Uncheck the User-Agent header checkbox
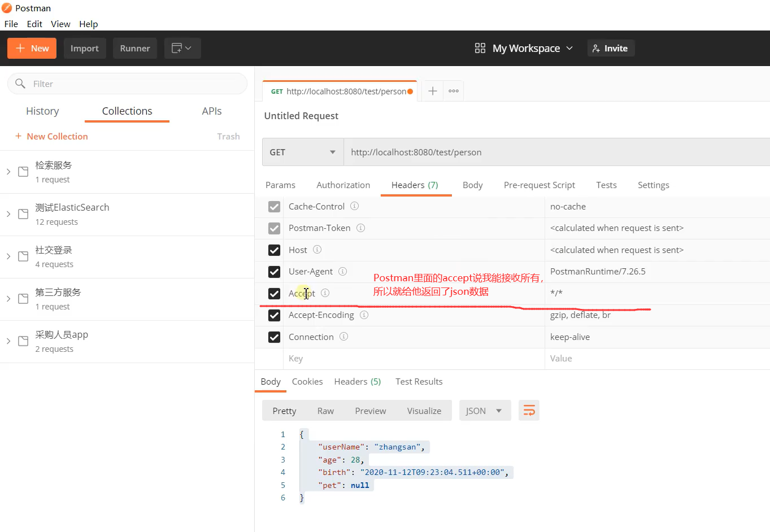770x532 pixels. (x=274, y=272)
